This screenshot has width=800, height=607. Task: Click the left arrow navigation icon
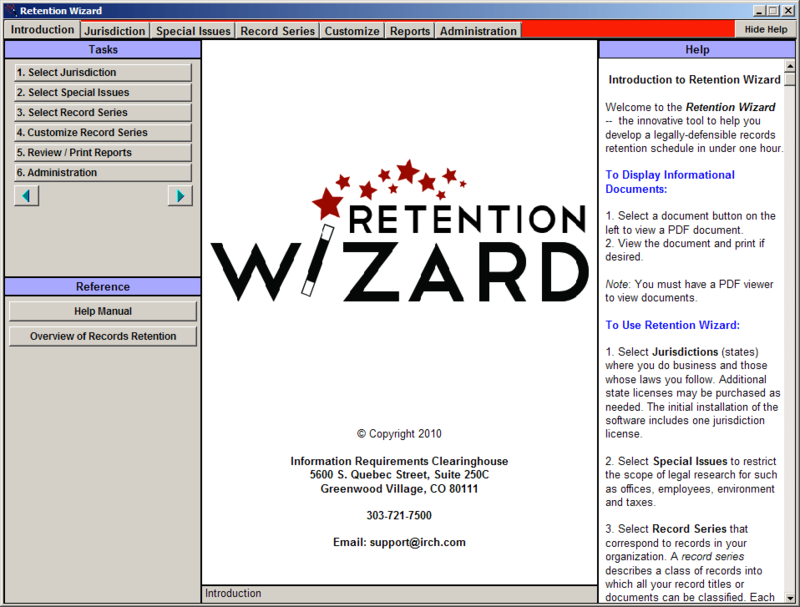point(27,196)
